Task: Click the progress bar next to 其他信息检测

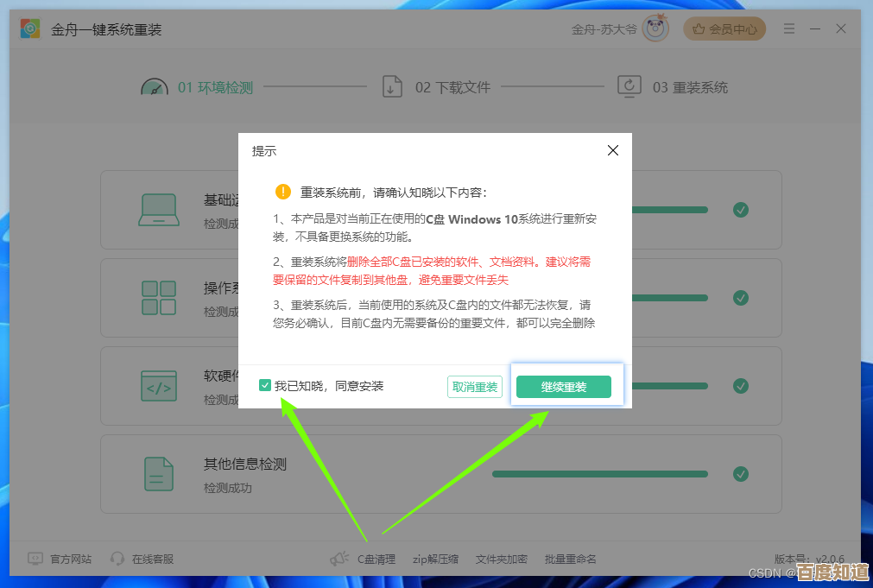Action: (x=598, y=473)
